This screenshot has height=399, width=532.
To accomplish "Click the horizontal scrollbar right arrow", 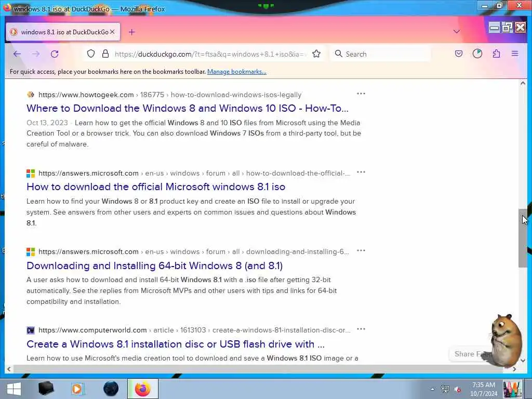I will (514, 369).
